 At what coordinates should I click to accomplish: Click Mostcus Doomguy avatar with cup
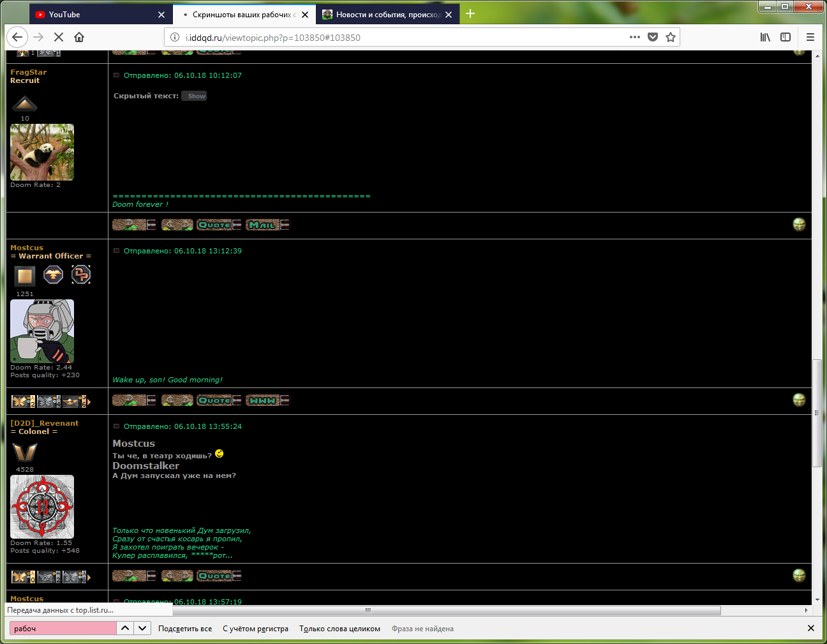(42, 331)
